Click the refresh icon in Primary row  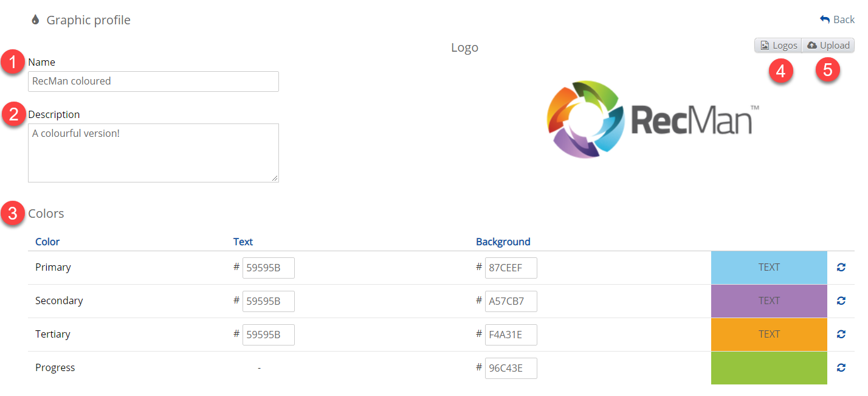click(x=841, y=268)
